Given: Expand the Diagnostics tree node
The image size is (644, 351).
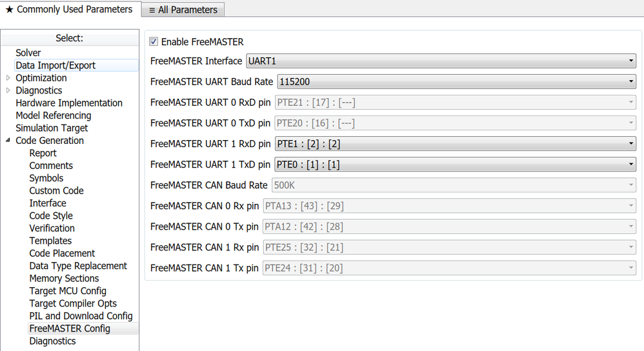Looking at the screenshot, I should [8, 90].
